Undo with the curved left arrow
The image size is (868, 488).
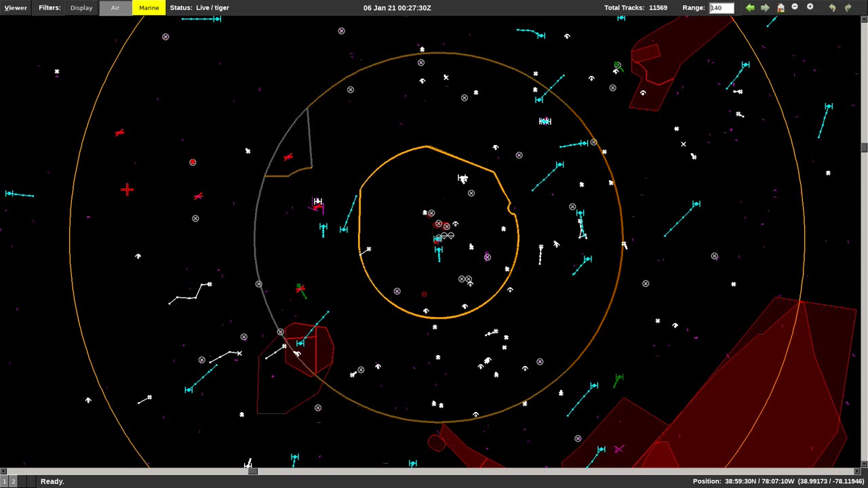pos(832,7)
